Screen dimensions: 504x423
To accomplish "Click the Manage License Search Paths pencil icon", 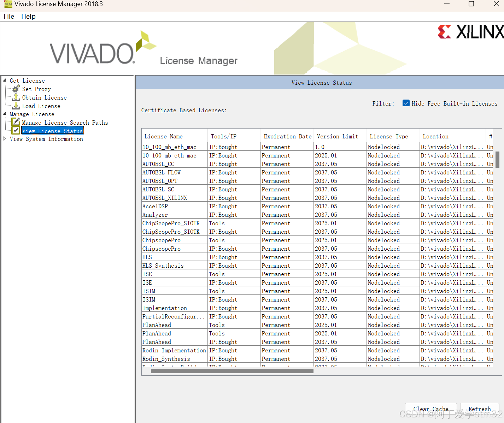I will tap(16, 122).
